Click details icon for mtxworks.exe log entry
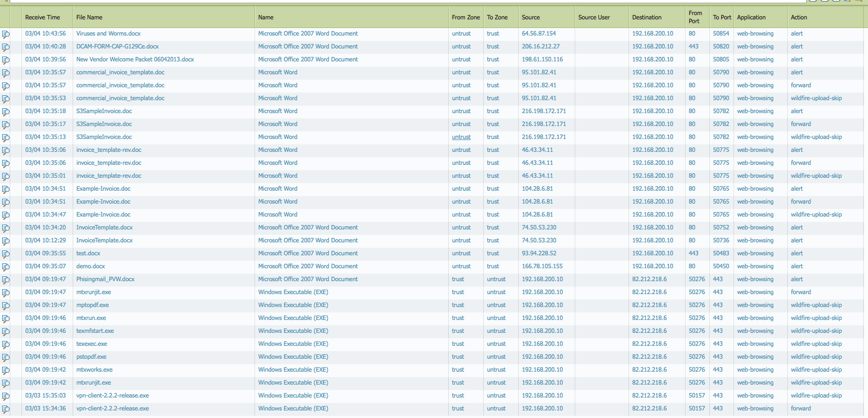 click(5, 370)
